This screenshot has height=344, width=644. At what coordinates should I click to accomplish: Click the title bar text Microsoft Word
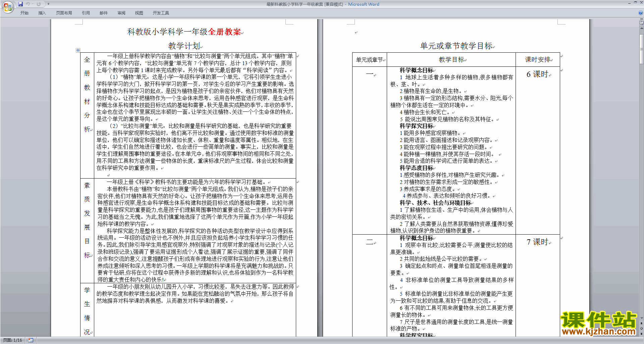tap(364, 4)
